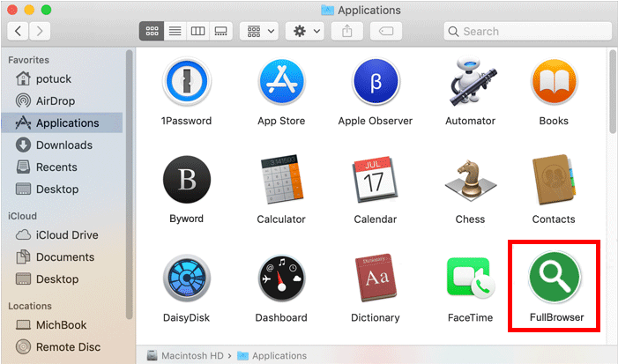The height and width of the screenshot is (364, 618).
Task: Click the Locations sidebar heading
Action: tap(30, 306)
